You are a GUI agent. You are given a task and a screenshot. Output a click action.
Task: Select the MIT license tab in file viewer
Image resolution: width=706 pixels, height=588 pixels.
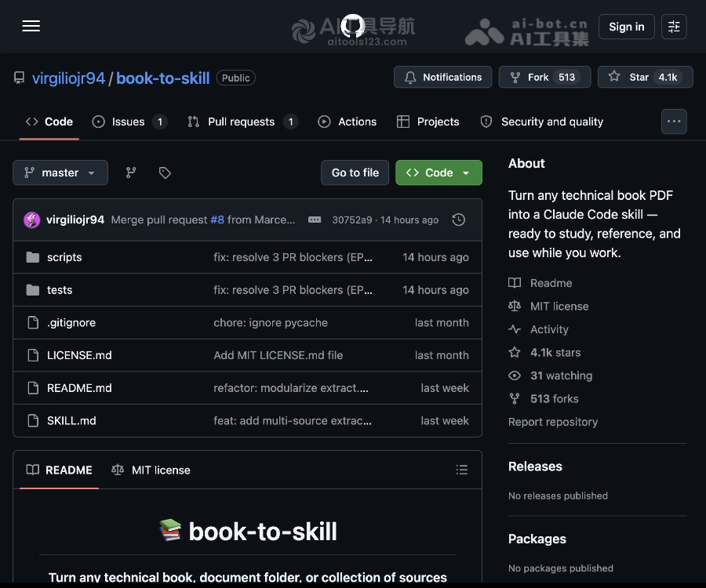(x=151, y=470)
